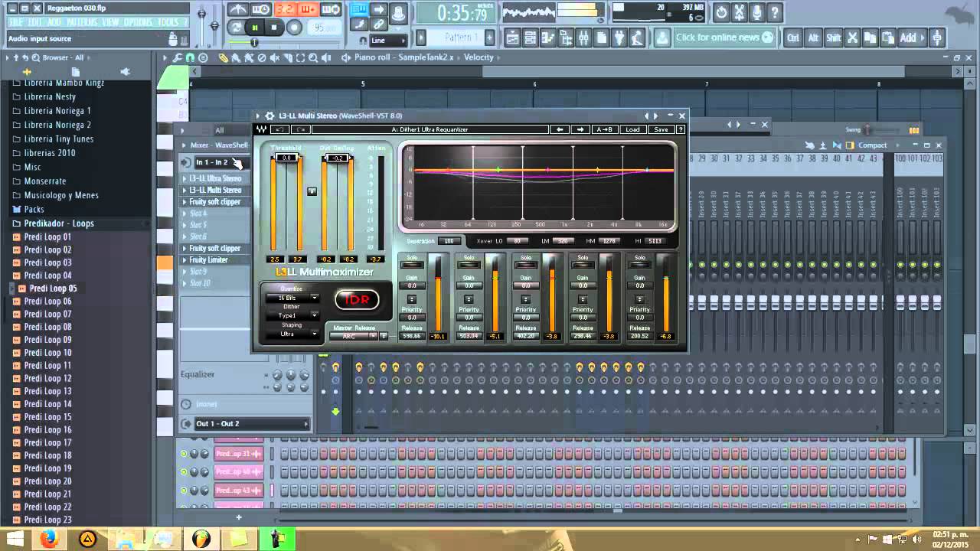
Task: Open the Shaping Ultra dropdown
Action: tap(291, 334)
